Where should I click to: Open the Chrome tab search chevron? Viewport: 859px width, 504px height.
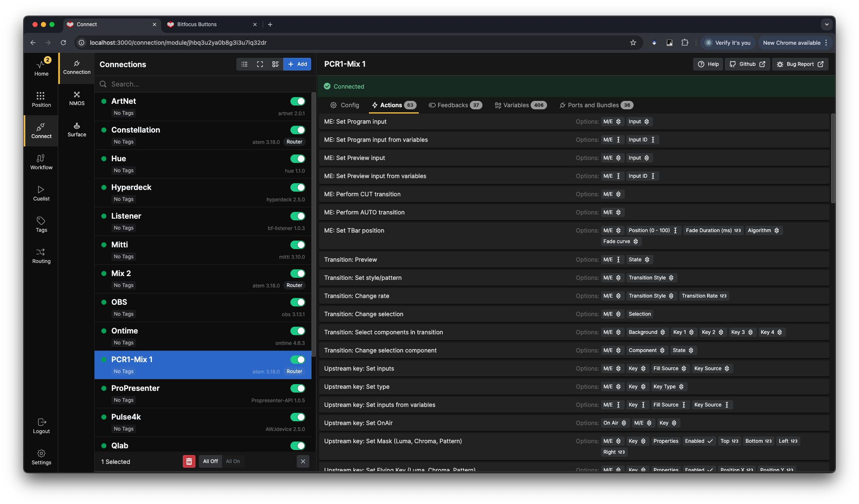point(826,24)
